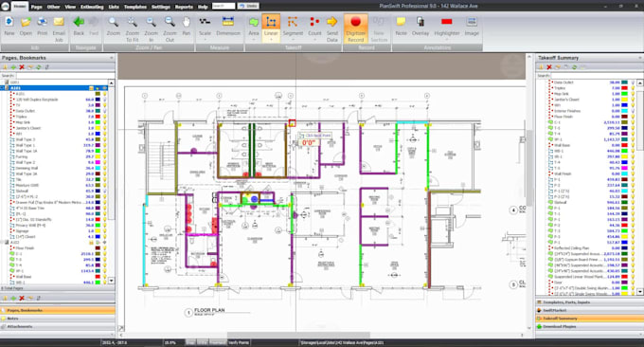Viewport: 644px width, 347px height.
Task: Toggle light bulb for Pages panel Data Outlet
Action: (104, 111)
